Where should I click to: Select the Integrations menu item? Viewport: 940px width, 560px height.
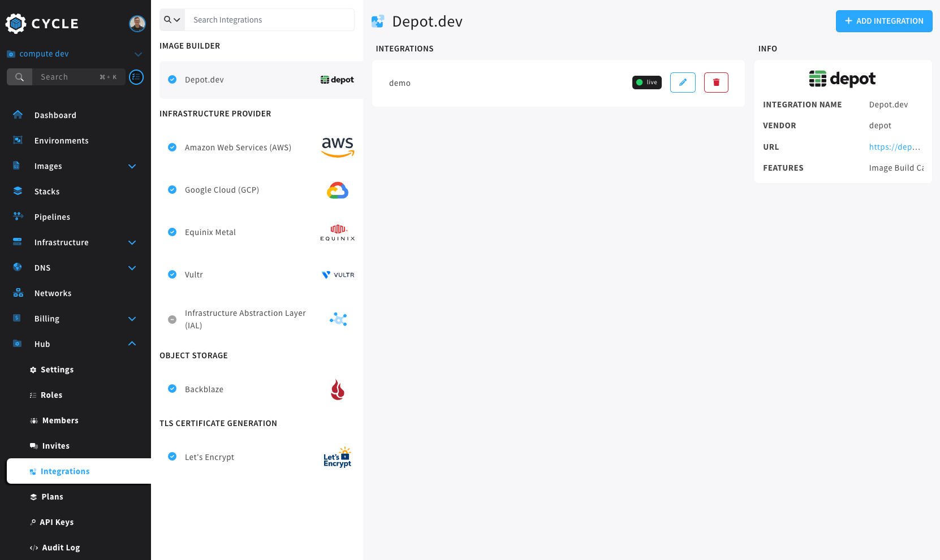pyautogui.click(x=79, y=471)
